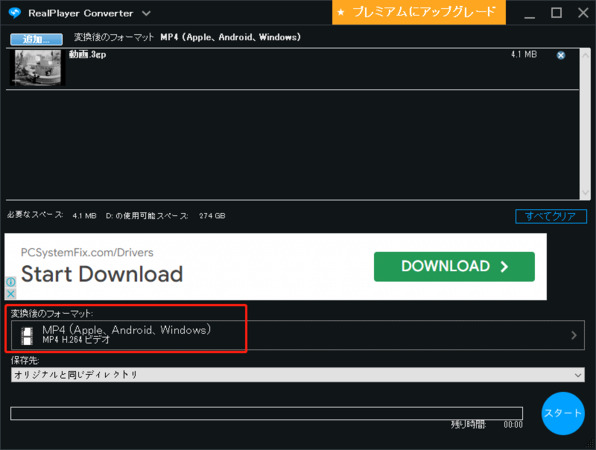Click the blue スタート button
The width and height of the screenshot is (596, 450).
(563, 413)
